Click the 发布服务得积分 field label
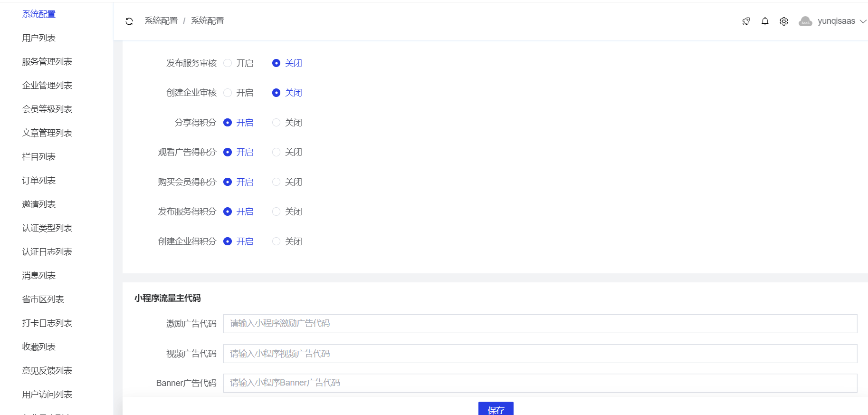The width and height of the screenshot is (868, 415). (x=187, y=212)
